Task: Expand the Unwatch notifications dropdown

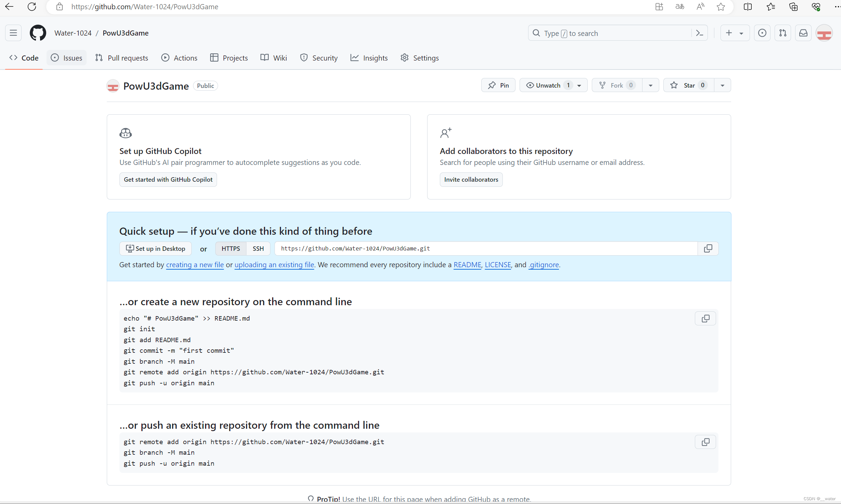Action: pos(579,86)
